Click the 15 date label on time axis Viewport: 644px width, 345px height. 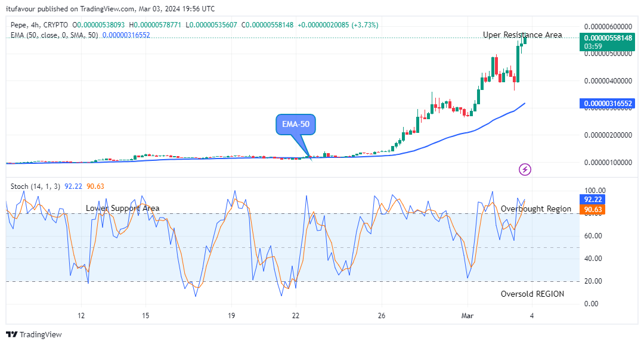[x=145, y=315]
